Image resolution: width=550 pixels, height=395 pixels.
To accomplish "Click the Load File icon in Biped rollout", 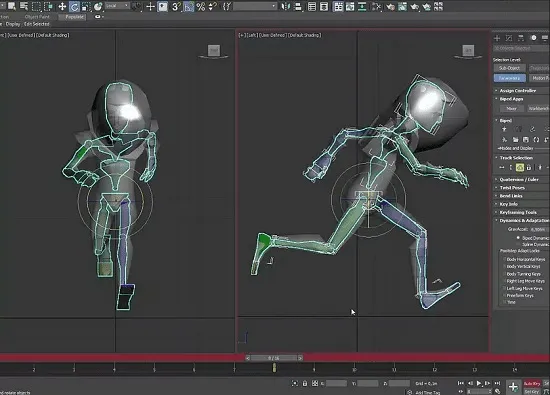I will pos(515,140).
